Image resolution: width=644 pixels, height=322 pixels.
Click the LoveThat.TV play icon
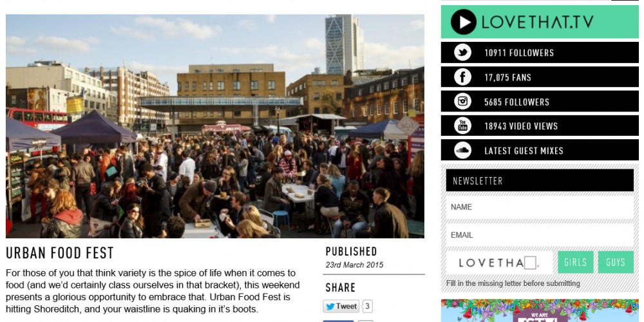(463, 22)
